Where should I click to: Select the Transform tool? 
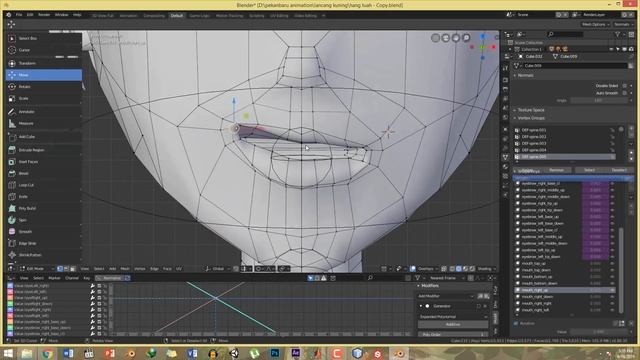[x=44, y=63]
